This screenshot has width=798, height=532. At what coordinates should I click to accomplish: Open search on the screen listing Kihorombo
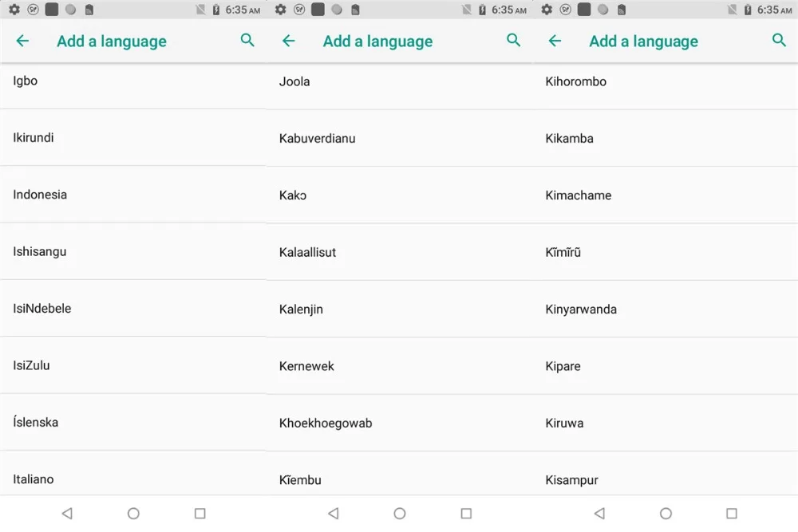point(779,40)
